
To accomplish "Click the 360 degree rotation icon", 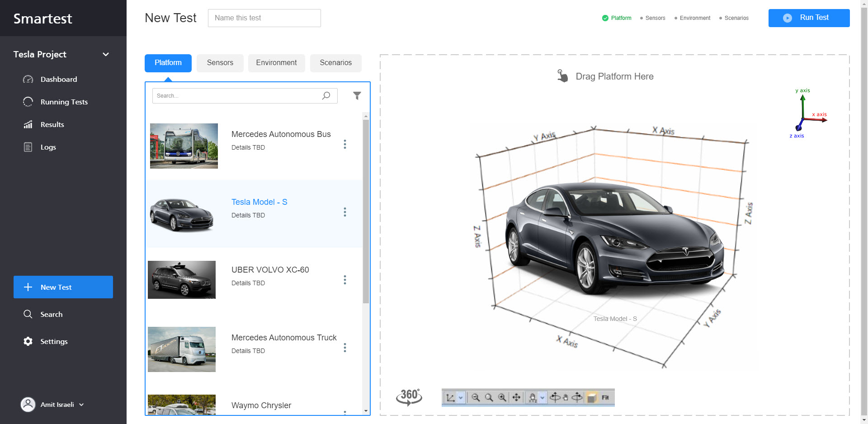I will click(409, 397).
